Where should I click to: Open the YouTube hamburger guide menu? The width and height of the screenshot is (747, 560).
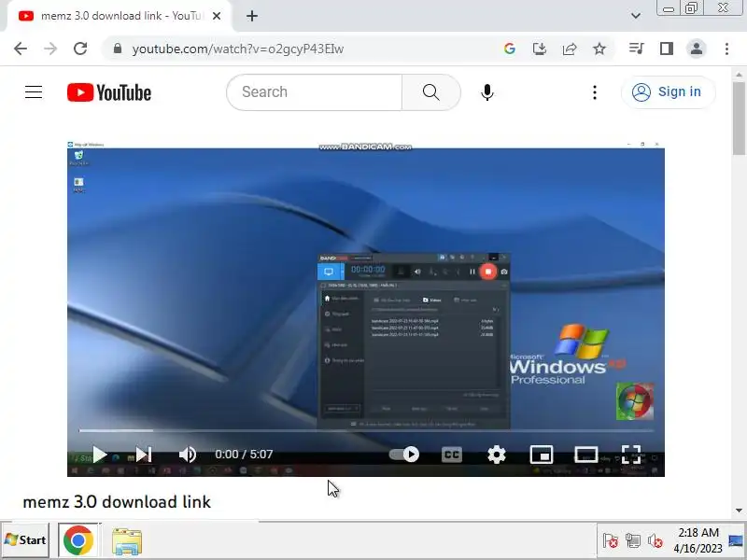click(x=34, y=91)
